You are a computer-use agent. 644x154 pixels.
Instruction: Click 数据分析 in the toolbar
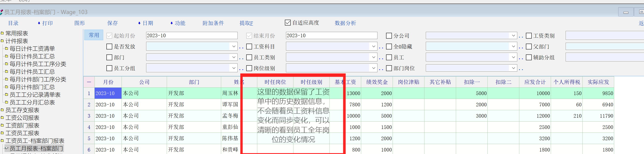pos(345,23)
